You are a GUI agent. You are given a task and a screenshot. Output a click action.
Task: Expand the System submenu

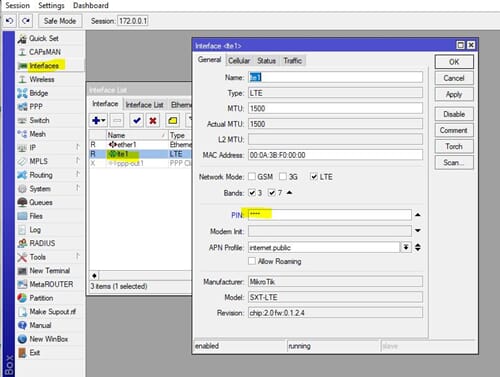[78, 188]
